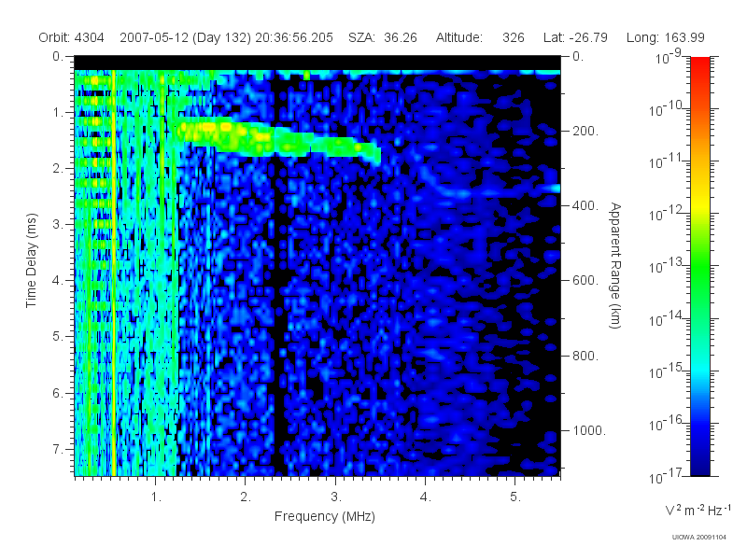Image resolution: width=747 pixels, height=560 pixels.
Task: Click the '3.' time delay tick label
Action: [58, 224]
